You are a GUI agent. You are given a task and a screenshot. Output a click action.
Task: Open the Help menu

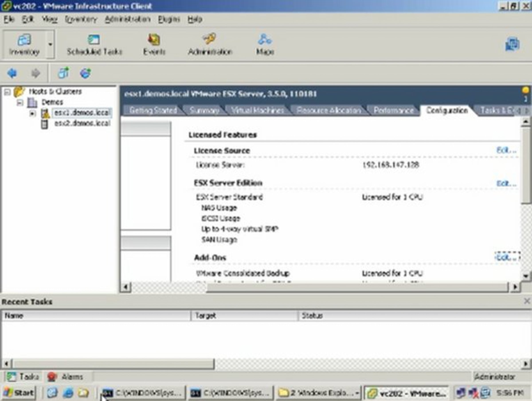(x=195, y=19)
